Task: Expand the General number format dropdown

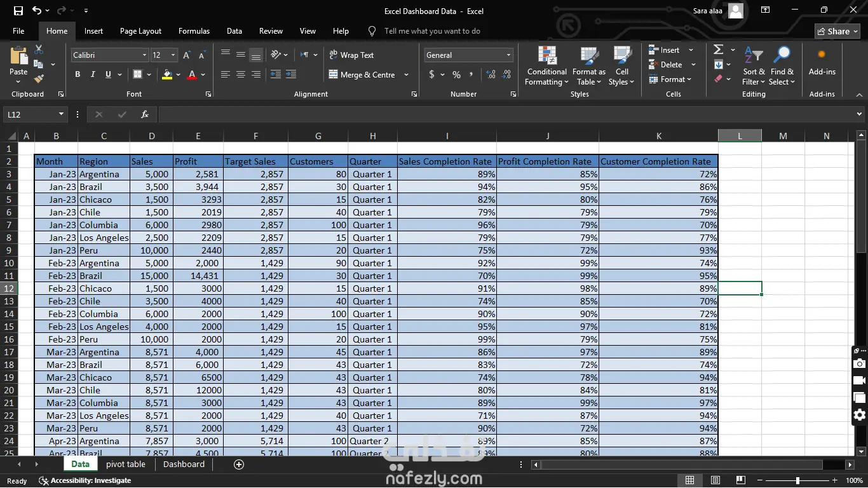Action: coord(508,55)
